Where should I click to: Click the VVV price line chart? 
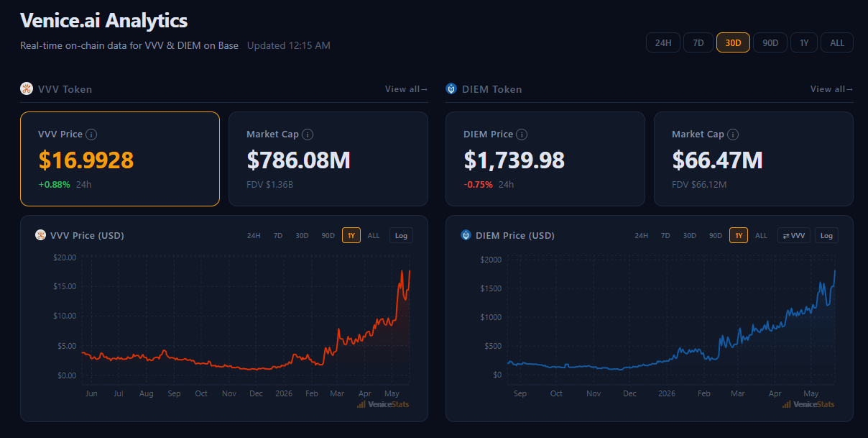click(x=246, y=320)
